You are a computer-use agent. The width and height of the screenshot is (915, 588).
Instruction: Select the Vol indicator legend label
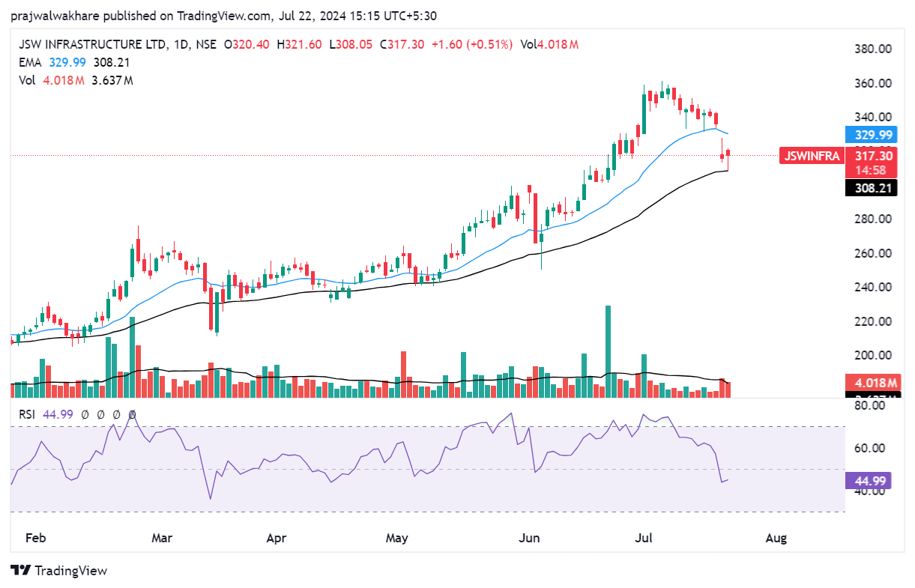click(26, 80)
